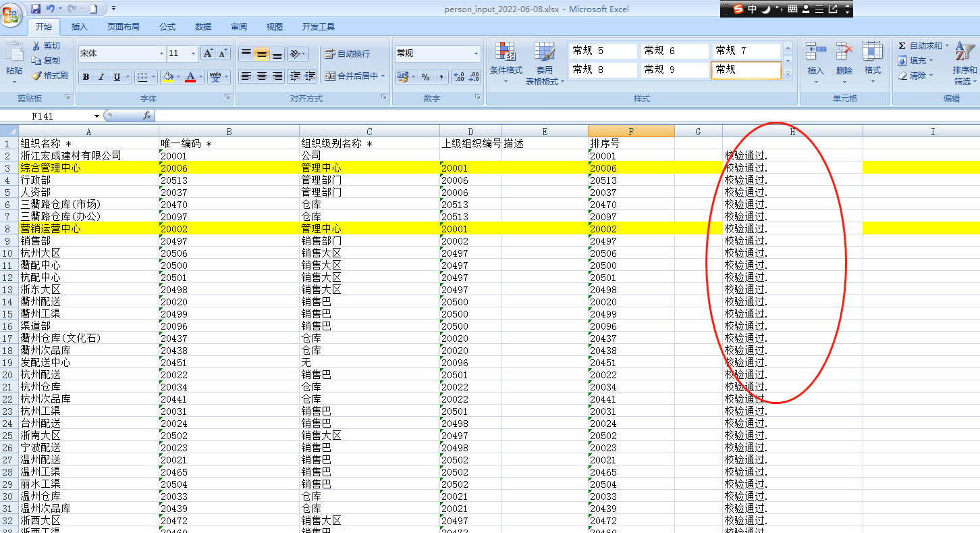
Task: Open the 公式 (Formulas) ribbon tab
Action: (x=167, y=27)
